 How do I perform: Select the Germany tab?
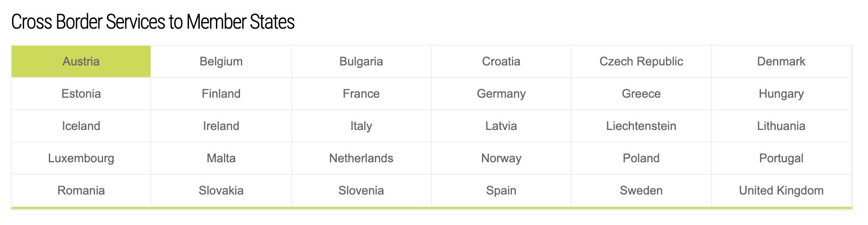tap(501, 94)
